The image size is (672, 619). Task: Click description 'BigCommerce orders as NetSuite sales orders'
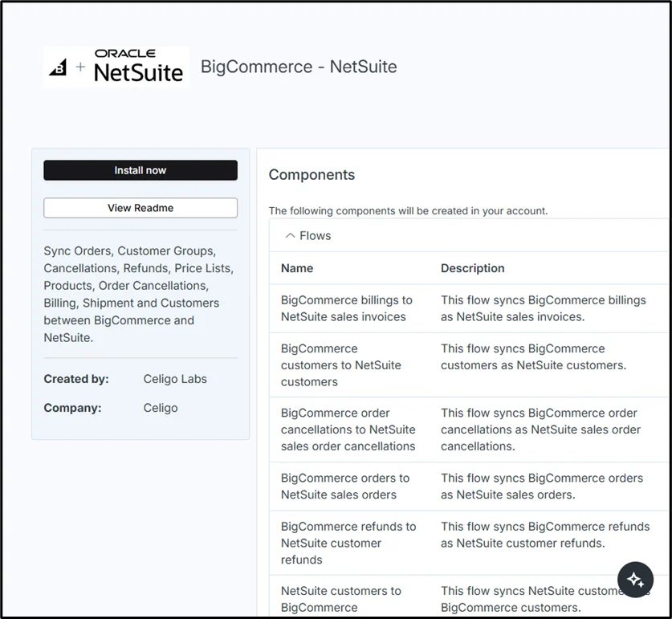(x=542, y=486)
